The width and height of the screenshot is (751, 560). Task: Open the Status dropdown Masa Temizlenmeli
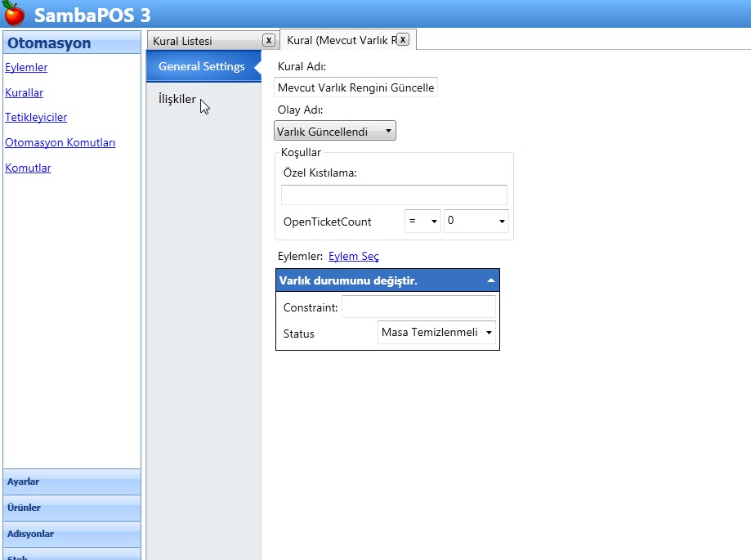click(x=436, y=333)
